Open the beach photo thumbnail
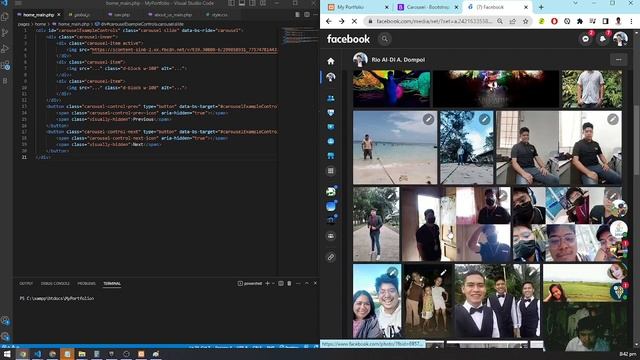640x360 pixels. tap(395, 147)
